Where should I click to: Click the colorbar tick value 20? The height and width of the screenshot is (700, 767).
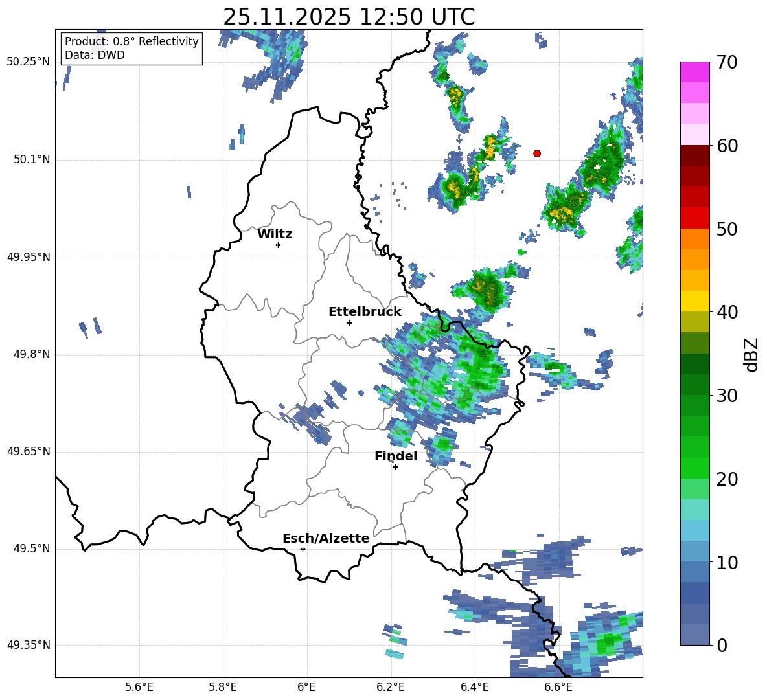pos(727,479)
